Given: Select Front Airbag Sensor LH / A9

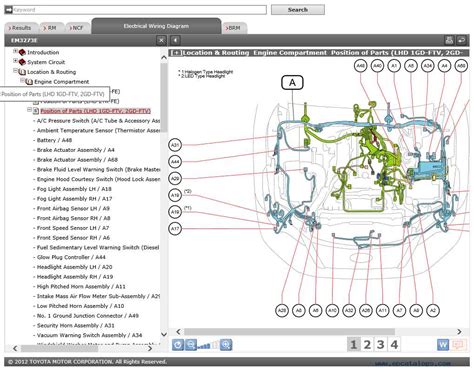Looking at the screenshot, I should (x=73, y=208).
